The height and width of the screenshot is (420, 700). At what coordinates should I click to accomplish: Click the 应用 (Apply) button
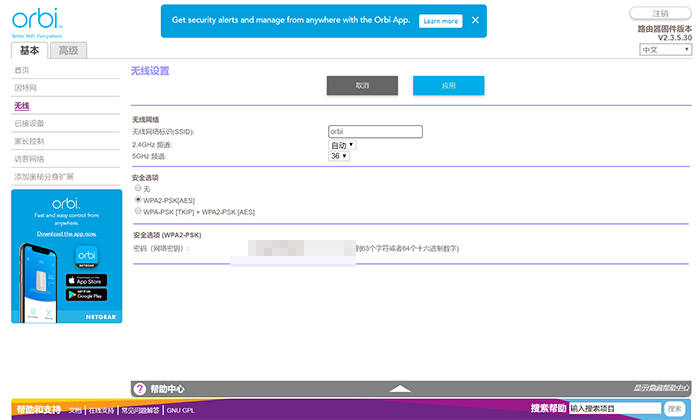[x=448, y=86]
